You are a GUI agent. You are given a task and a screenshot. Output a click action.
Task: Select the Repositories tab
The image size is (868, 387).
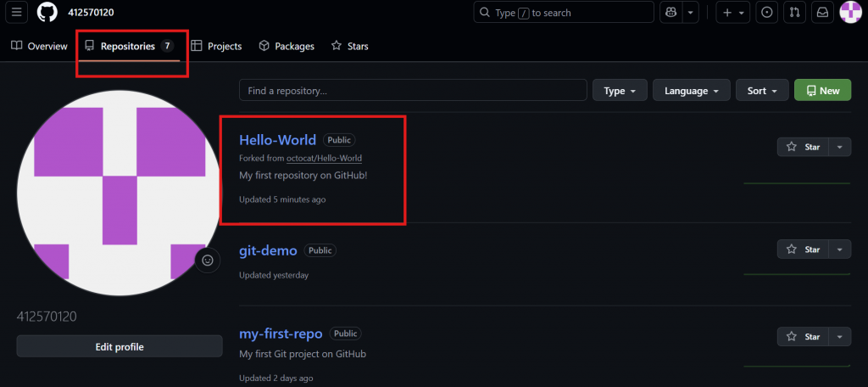tap(129, 47)
